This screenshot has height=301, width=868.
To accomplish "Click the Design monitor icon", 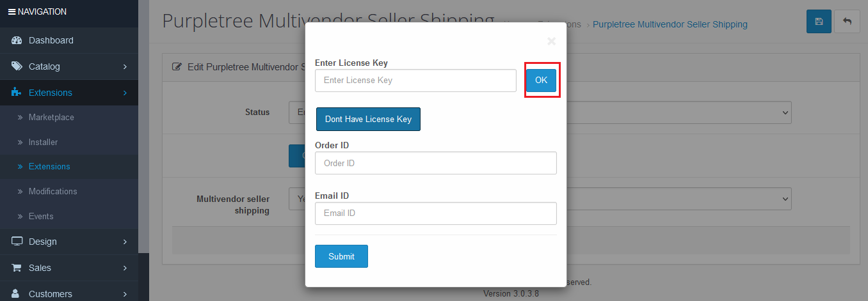I will click(17, 242).
